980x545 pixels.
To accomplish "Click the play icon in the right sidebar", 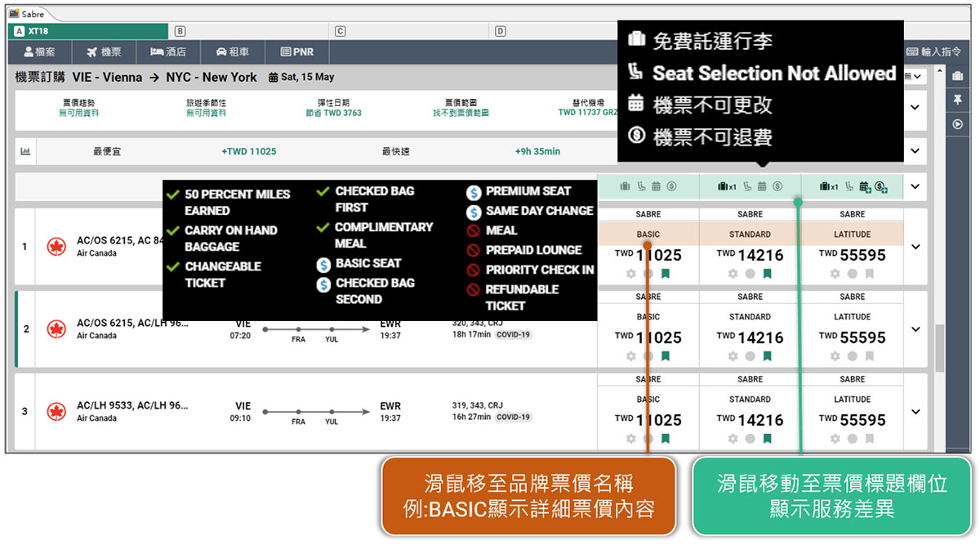I will (957, 124).
